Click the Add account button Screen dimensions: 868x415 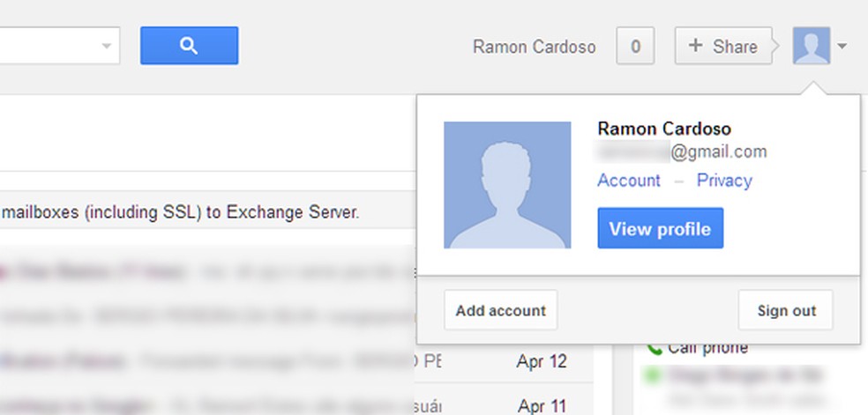(500, 310)
